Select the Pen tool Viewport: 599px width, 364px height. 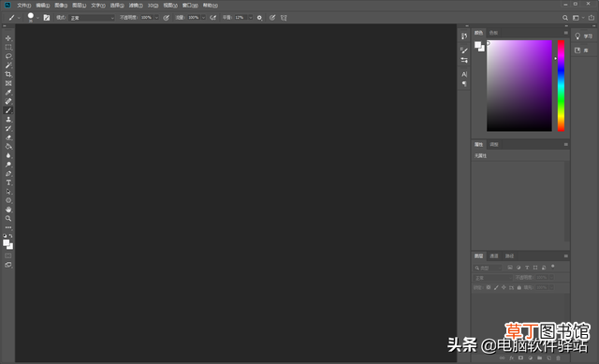[x=8, y=174]
